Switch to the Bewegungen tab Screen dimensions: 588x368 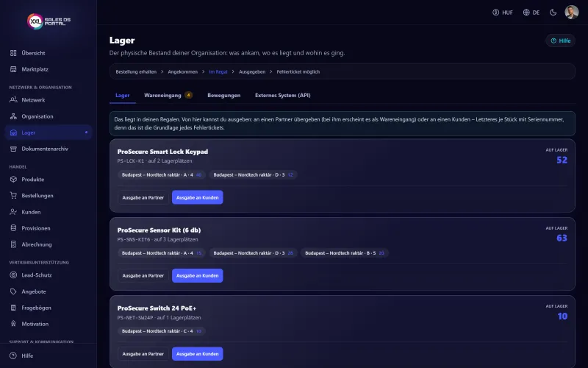224,96
